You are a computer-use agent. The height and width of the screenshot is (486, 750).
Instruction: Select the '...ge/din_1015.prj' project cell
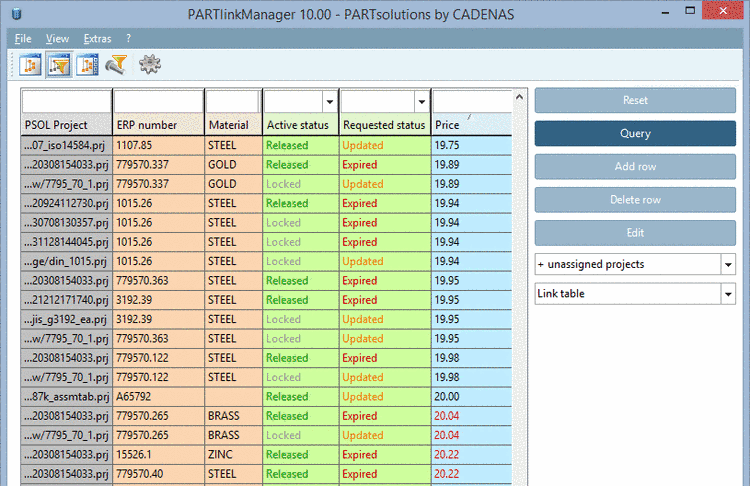click(x=66, y=261)
